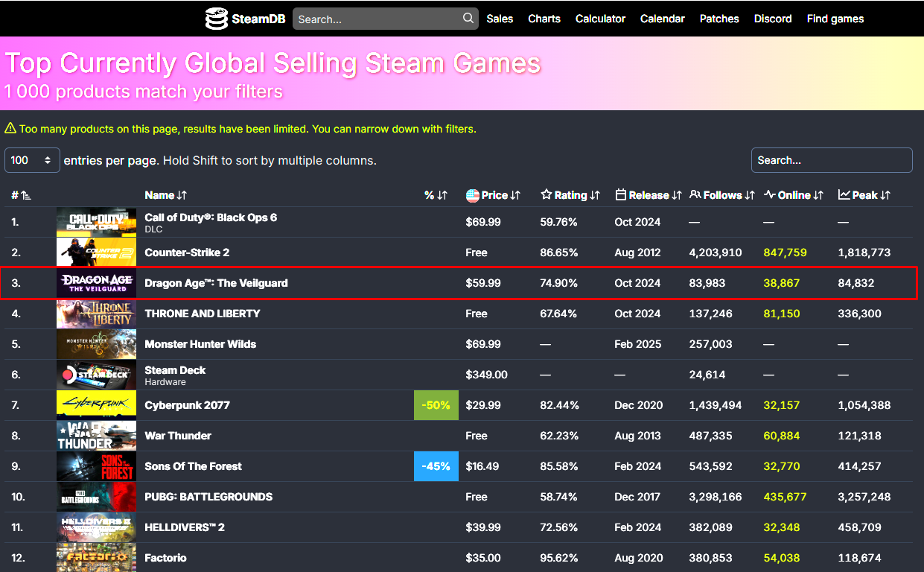The height and width of the screenshot is (572, 924).
Task: Click Cyberpunk 2077 follows 1,439,494
Action: tap(716, 405)
